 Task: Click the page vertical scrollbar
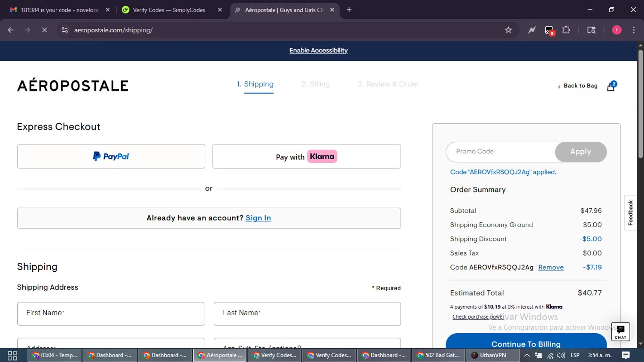click(641, 104)
